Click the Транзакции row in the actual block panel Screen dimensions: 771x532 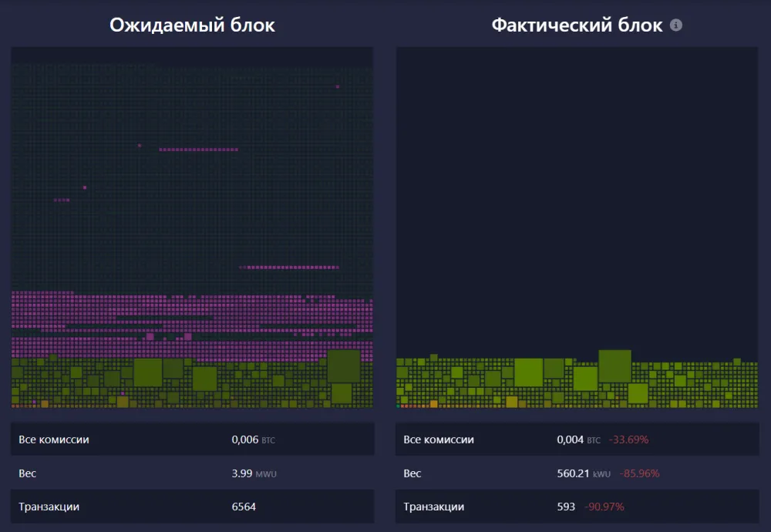coord(577,507)
